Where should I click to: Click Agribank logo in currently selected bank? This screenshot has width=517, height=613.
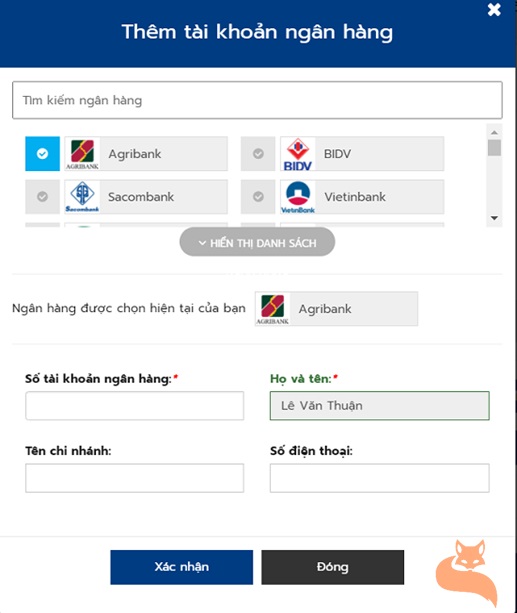273,308
